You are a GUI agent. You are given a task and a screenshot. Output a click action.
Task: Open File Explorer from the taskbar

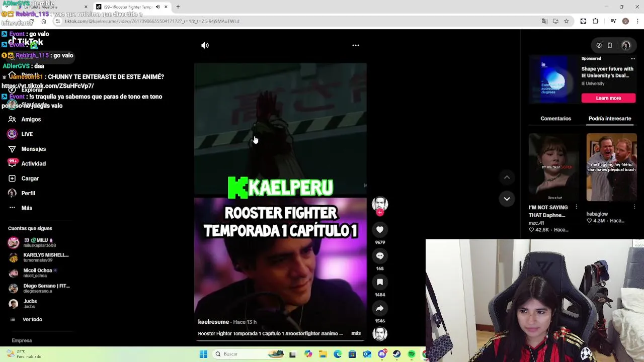click(323, 354)
